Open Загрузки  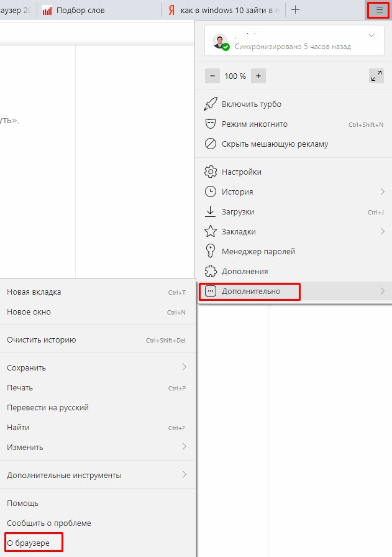(294, 211)
